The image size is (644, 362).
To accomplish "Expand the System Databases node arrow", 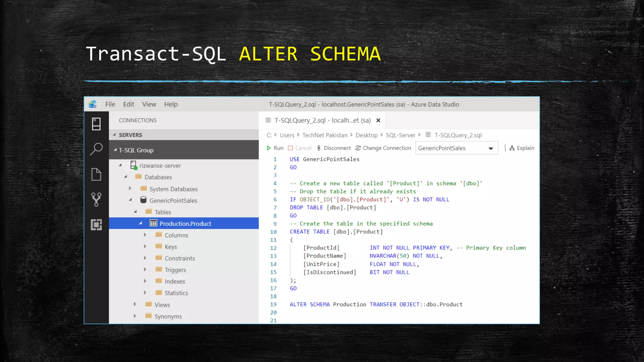I will (130, 188).
